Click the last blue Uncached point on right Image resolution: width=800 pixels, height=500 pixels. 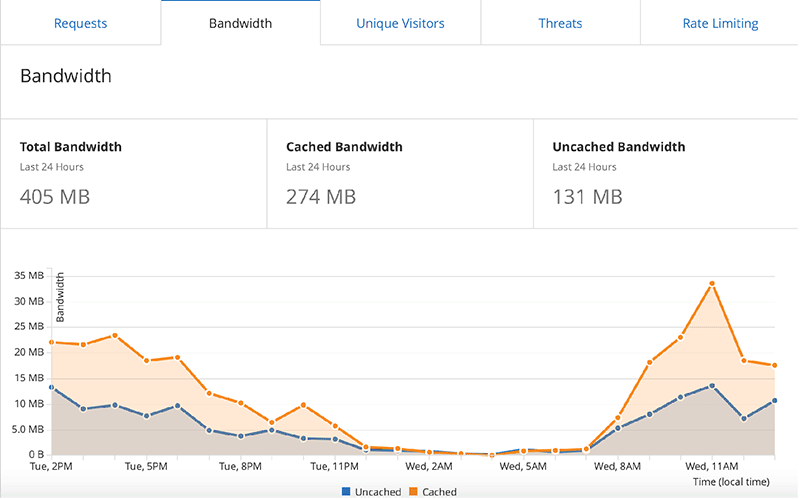pyautogui.click(x=775, y=400)
